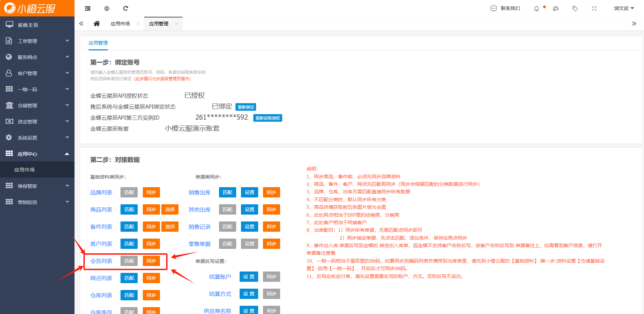Click 设置 for 销售记录

[x=250, y=227]
